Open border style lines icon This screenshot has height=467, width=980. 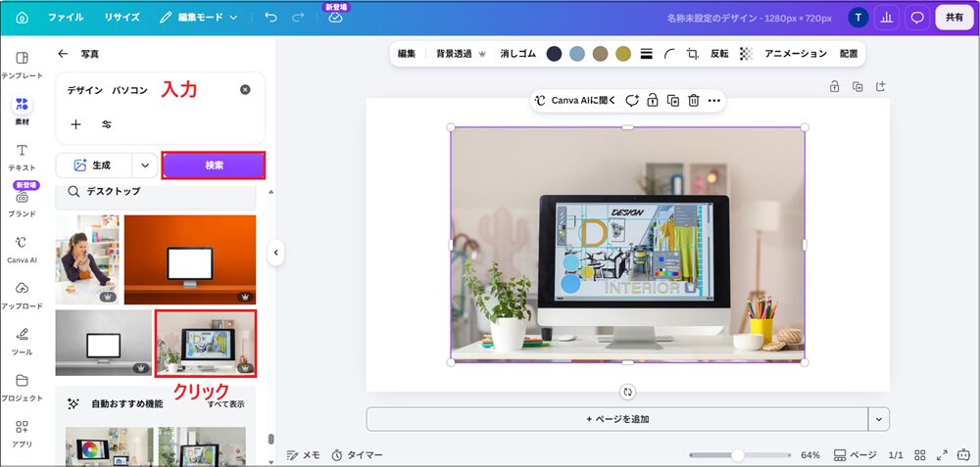point(646,54)
